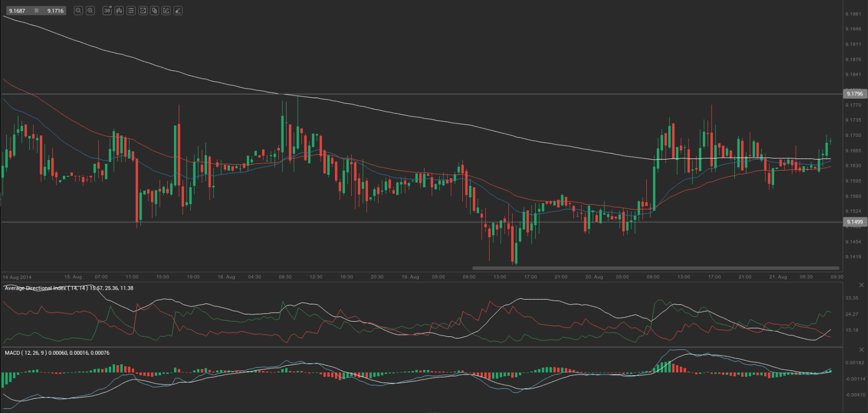Close the MACD indicator panel

861,350
